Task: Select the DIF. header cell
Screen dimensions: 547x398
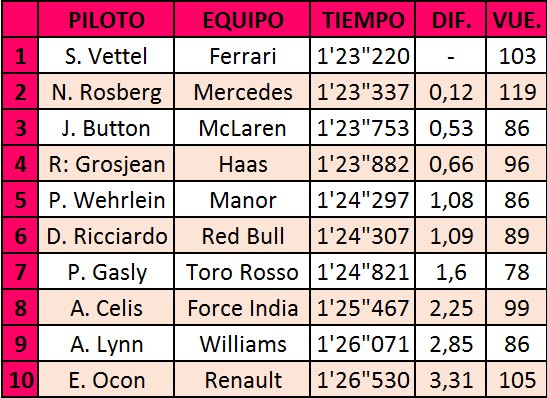Action: 451,20
